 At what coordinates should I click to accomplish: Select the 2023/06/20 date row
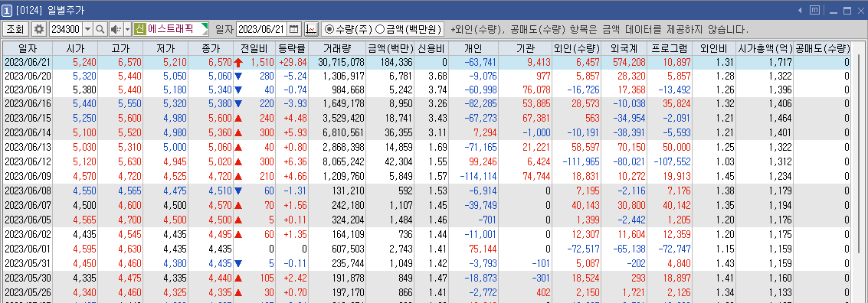(427, 76)
